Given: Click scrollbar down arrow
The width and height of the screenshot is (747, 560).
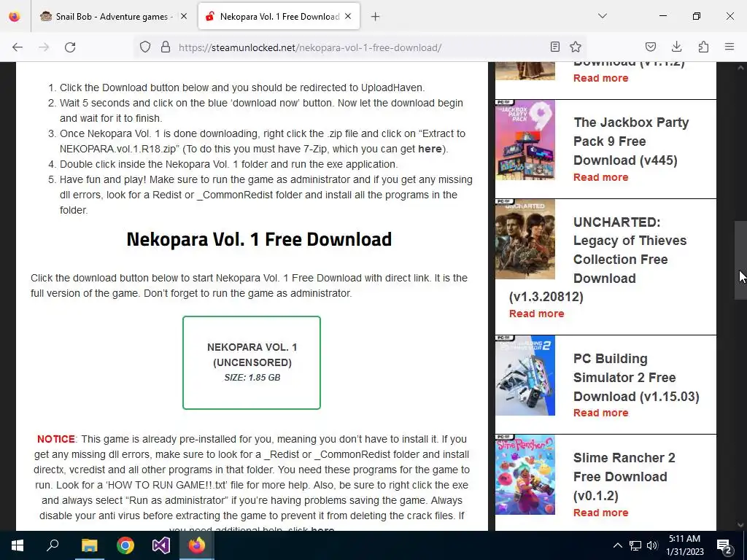Looking at the screenshot, I should coord(740,525).
